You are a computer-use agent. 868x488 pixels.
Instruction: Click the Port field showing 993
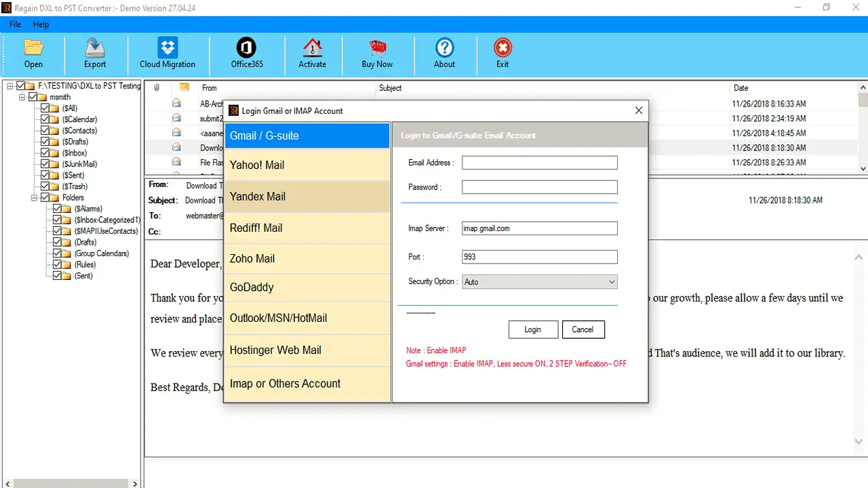click(x=540, y=257)
